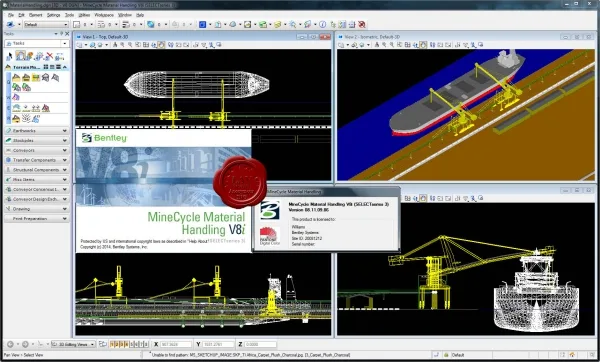600x362 pixels.
Task: Expand the Print Preparation task group
Action: pyautogui.click(x=36, y=219)
